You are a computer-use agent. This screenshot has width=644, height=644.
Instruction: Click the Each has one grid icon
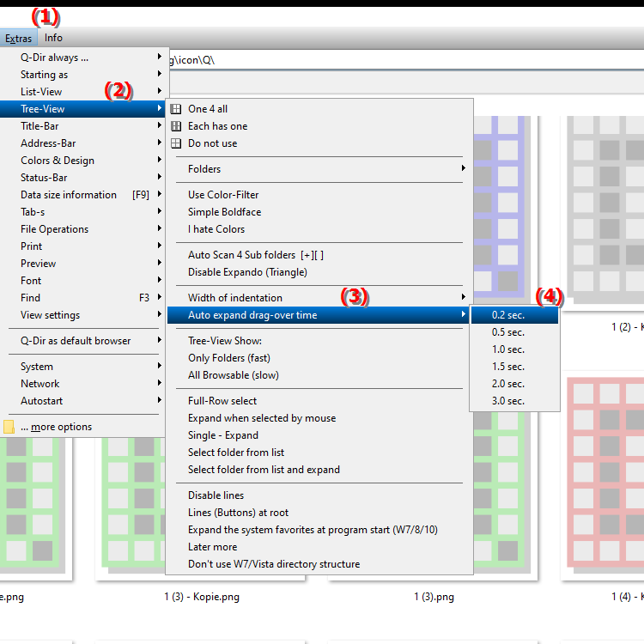pyautogui.click(x=176, y=126)
